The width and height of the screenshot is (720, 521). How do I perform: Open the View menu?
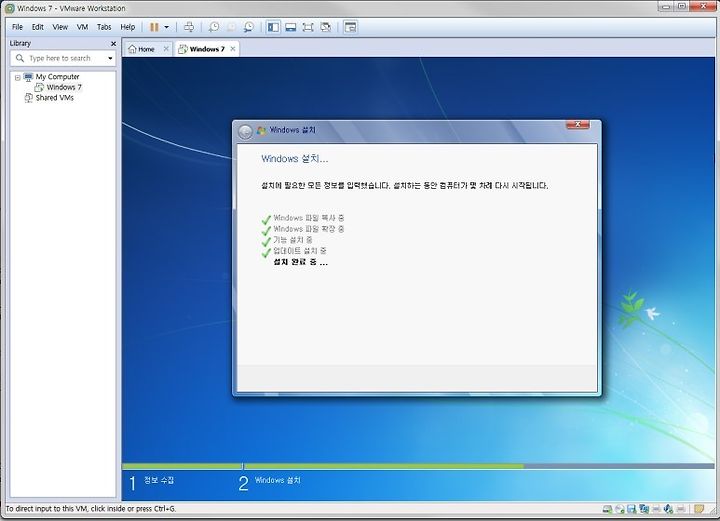[x=60, y=27]
